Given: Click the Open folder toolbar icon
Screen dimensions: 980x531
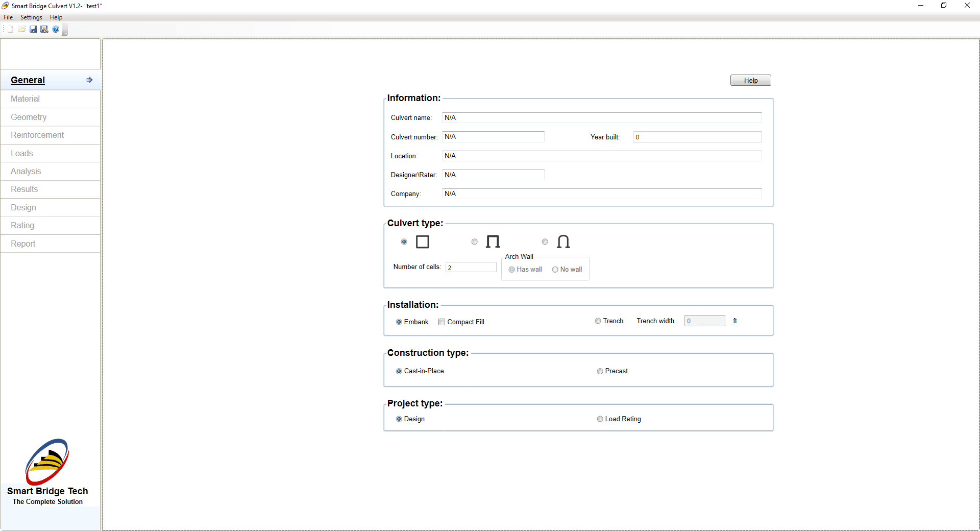Looking at the screenshot, I should click(22, 29).
